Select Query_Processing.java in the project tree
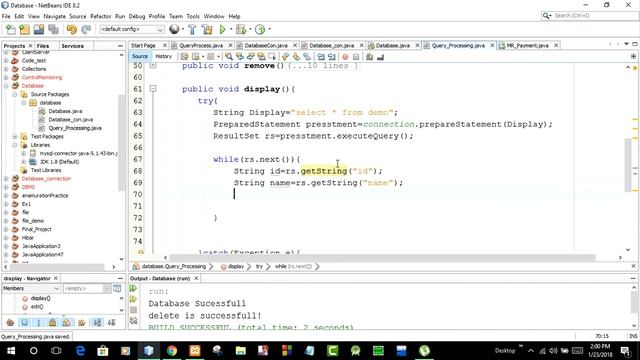640x360 pixels. pos(75,128)
